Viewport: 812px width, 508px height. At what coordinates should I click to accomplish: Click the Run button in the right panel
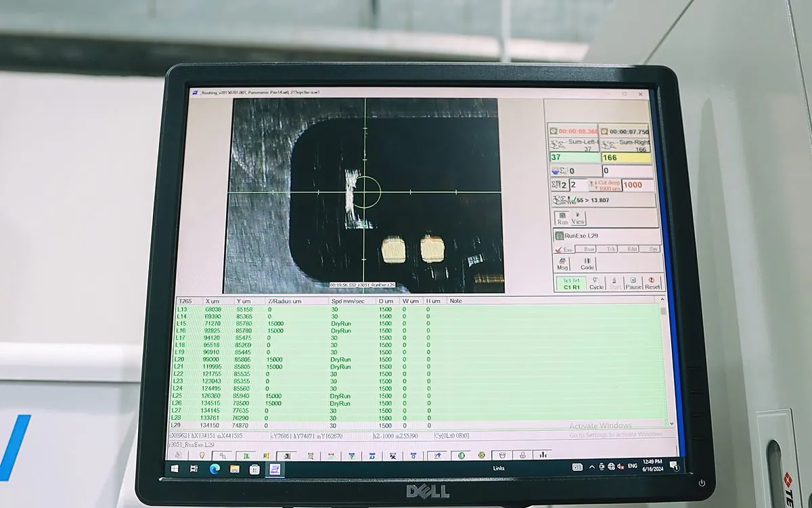tap(562, 218)
